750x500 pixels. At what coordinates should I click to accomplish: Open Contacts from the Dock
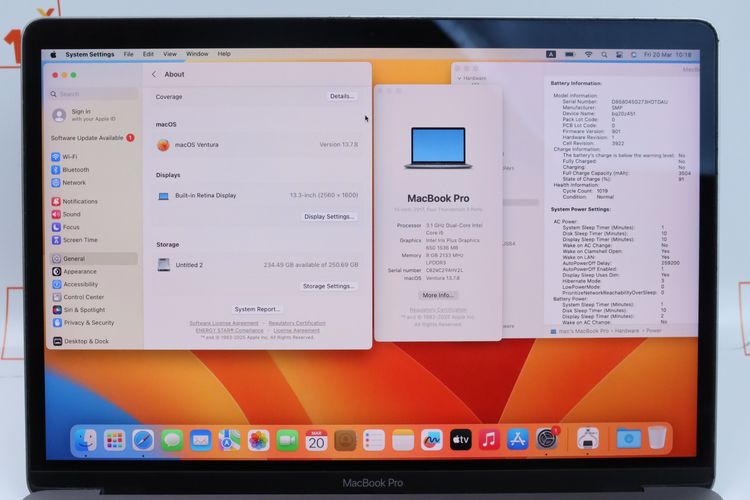point(345,440)
